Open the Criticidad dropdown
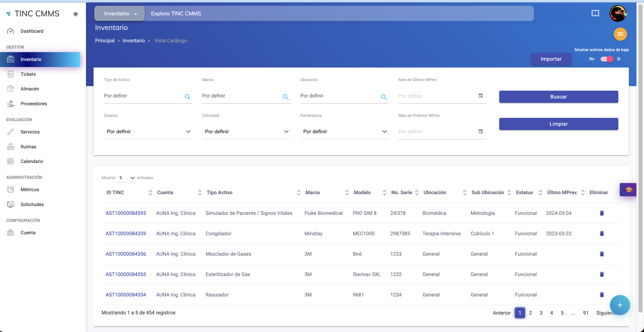The height and width of the screenshot is (332, 644). tap(246, 131)
